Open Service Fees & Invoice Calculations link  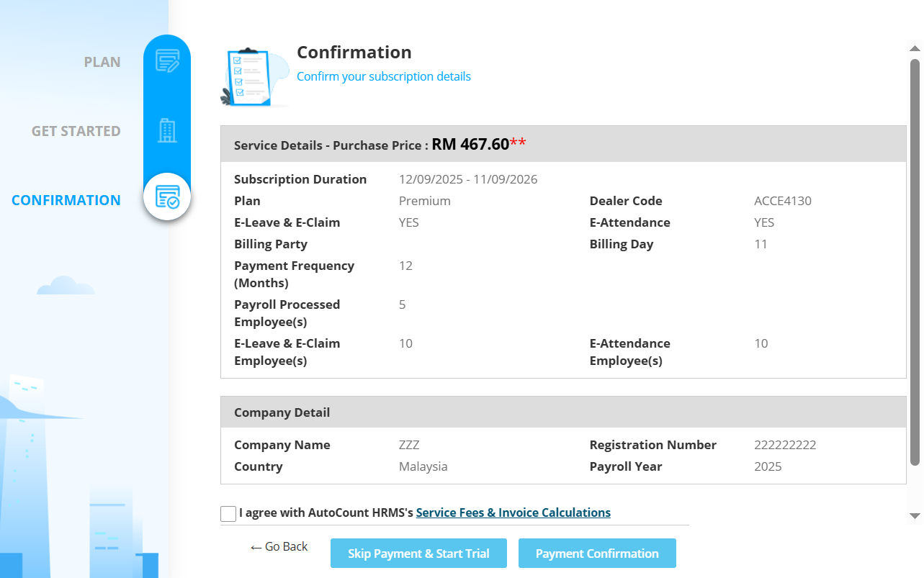[x=513, y=512]
